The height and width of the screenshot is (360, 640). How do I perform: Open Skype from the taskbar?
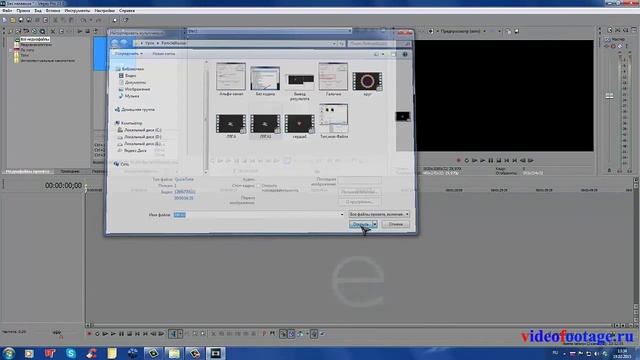(71, 353)
